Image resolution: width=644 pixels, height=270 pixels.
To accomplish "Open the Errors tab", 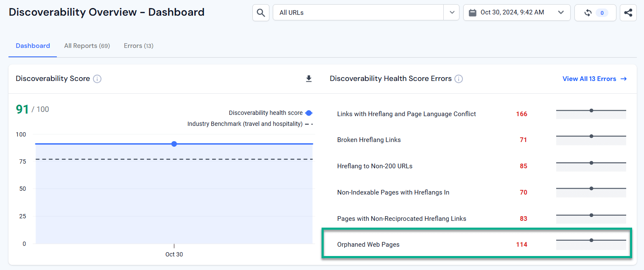I will tap(138, 45).
